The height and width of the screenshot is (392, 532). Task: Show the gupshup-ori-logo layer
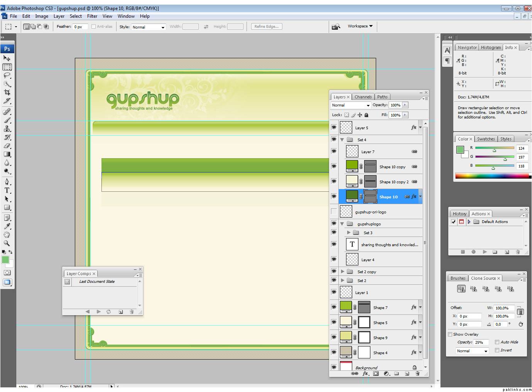pos(334,211)
